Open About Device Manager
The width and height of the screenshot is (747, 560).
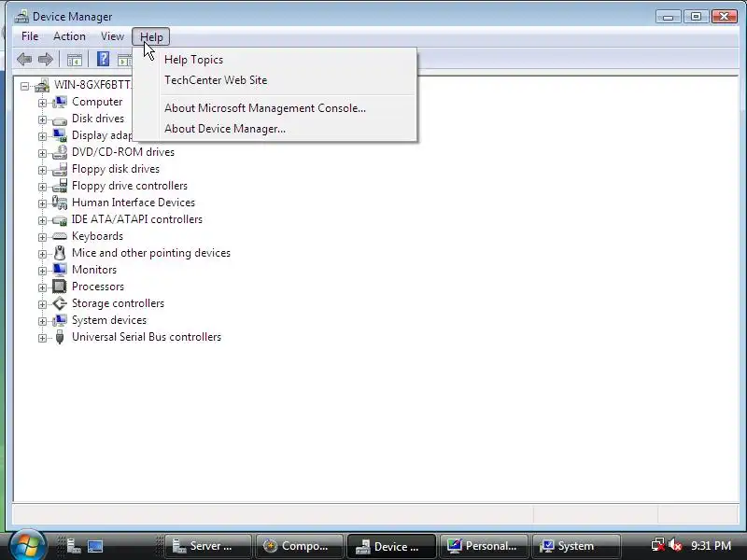(x=275, y=129)
